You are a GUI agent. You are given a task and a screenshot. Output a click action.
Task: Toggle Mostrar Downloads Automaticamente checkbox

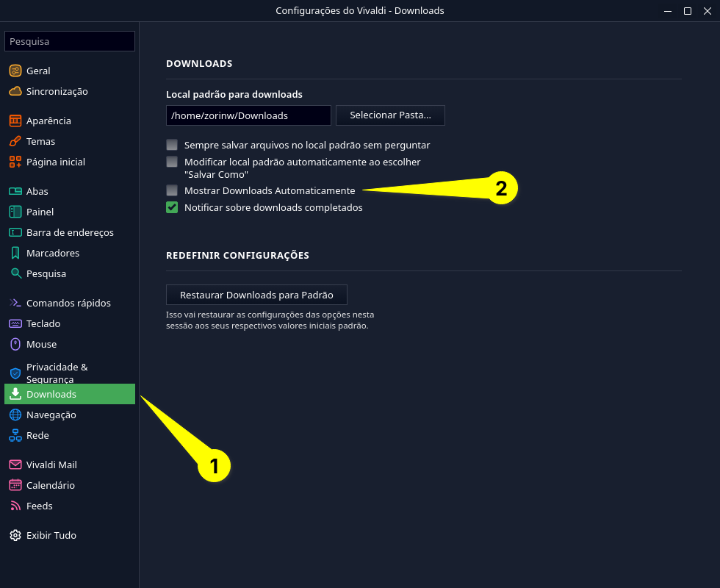click(172, 190)
